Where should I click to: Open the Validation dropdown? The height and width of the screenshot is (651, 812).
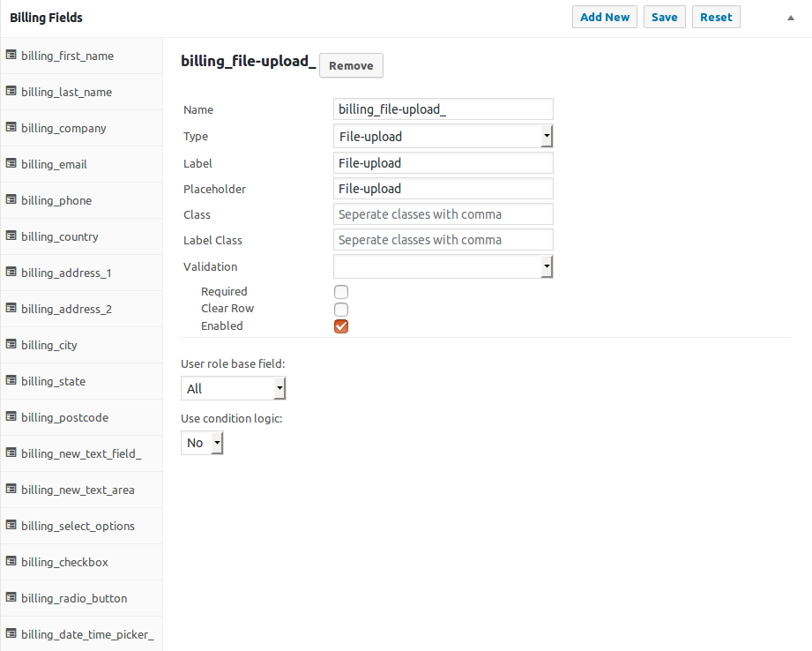coord(443,266)
